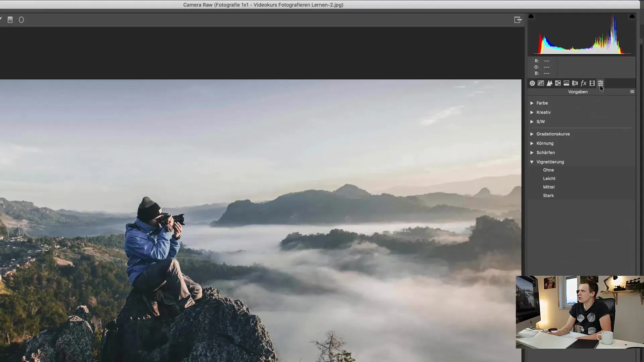Expand the S/W preset group
The image size is (644, 362).
[x=532, y=122]
